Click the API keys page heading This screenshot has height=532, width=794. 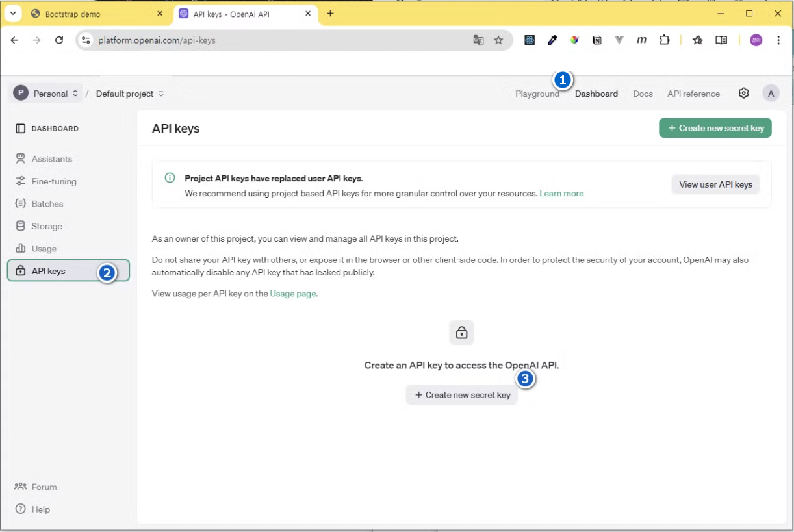tap(175, 129)
